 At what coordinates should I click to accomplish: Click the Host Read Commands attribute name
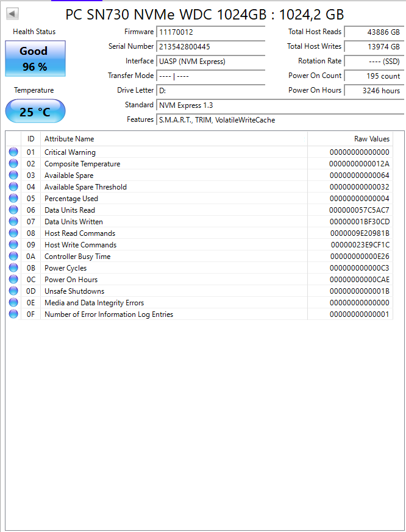pos(80,233)
